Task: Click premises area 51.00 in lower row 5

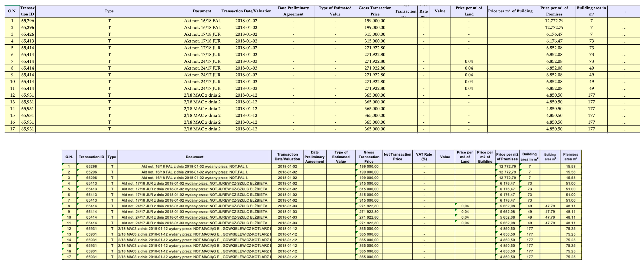Action: 571,189
